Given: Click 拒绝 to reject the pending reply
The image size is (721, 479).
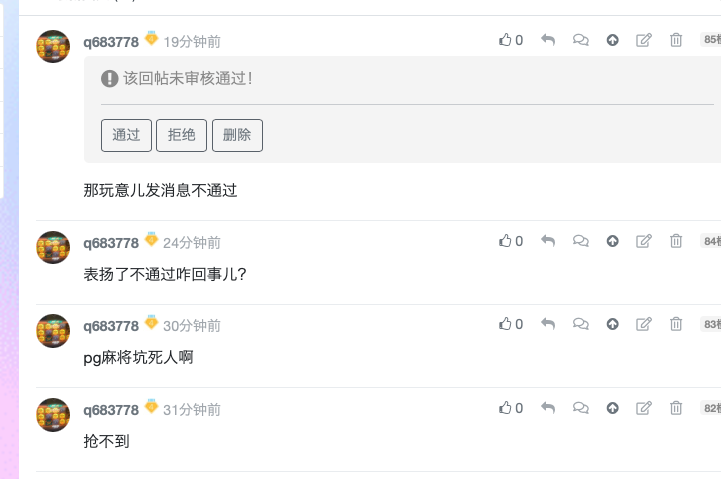Looking at the screenshot, I should pos(181,135).
